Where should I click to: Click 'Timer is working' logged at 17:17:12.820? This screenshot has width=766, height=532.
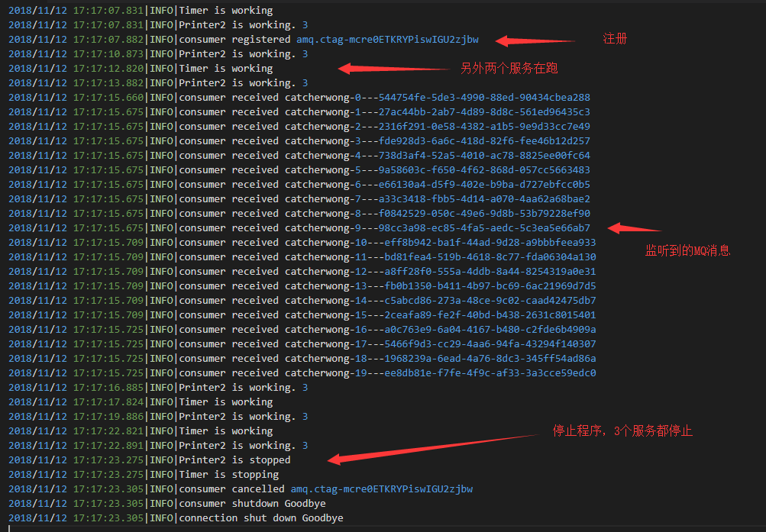tap(226, 69)
